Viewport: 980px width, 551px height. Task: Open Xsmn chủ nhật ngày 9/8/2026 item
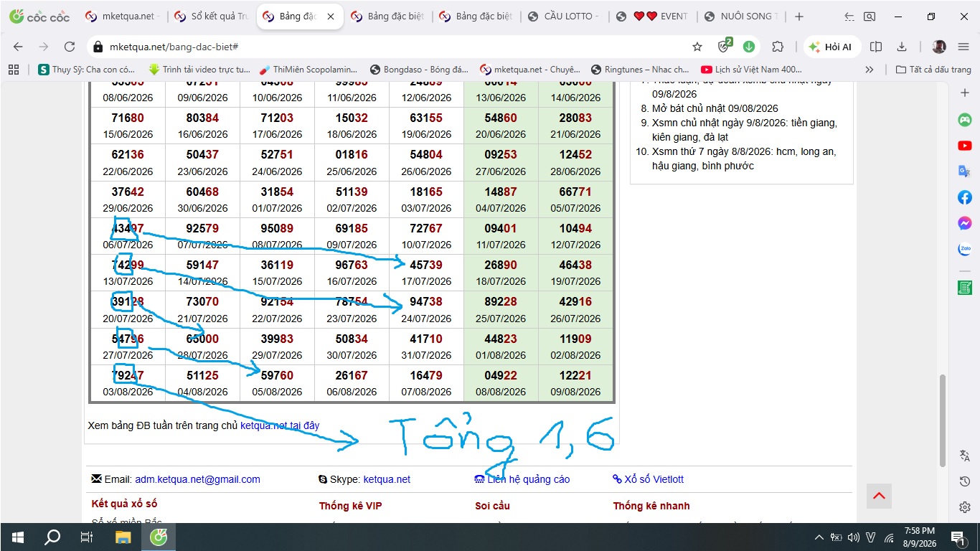pos(745,130)
